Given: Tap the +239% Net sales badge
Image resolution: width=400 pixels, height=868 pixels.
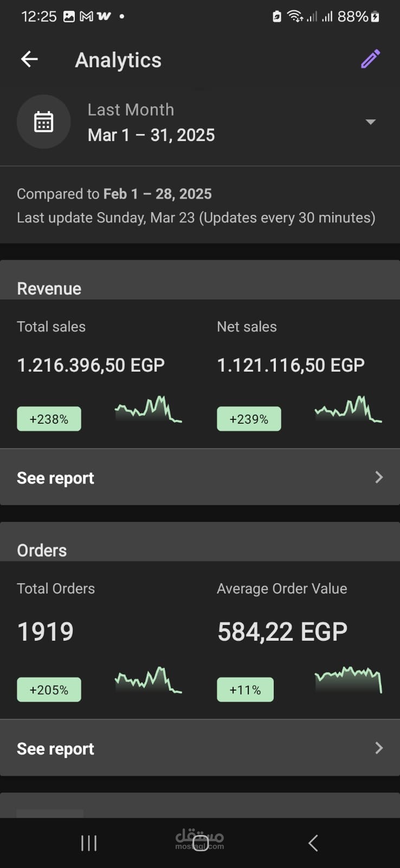Looking at the screenshot, I should pos(249,419).
